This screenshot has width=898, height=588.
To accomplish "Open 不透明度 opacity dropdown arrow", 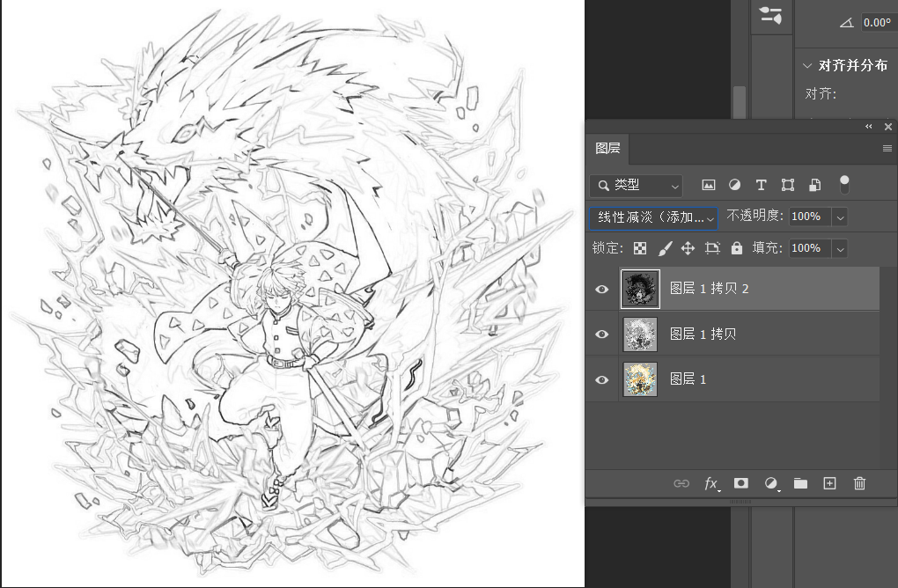I will point(840,217).
